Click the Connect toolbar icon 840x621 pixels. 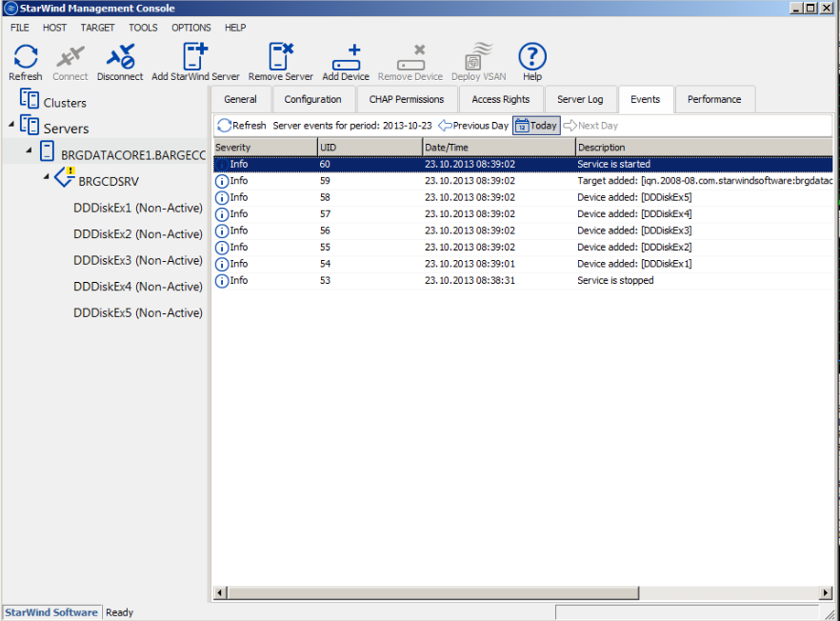click(70, 56)
